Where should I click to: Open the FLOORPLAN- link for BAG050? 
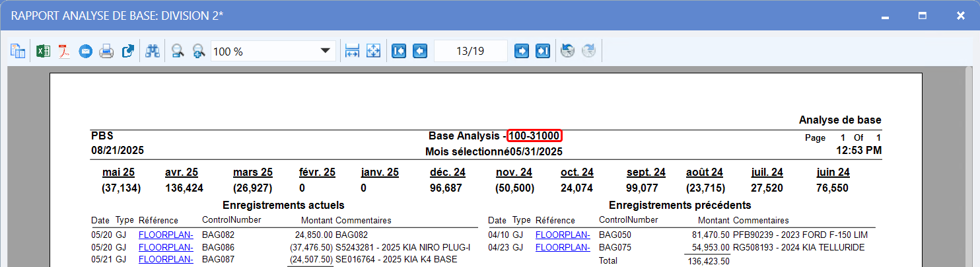[562, 235]
